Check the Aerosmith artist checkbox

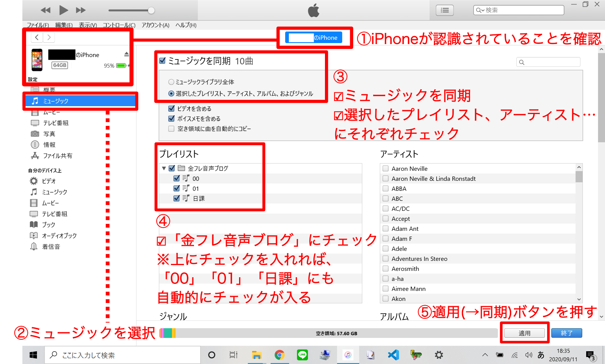pos(386,268)
